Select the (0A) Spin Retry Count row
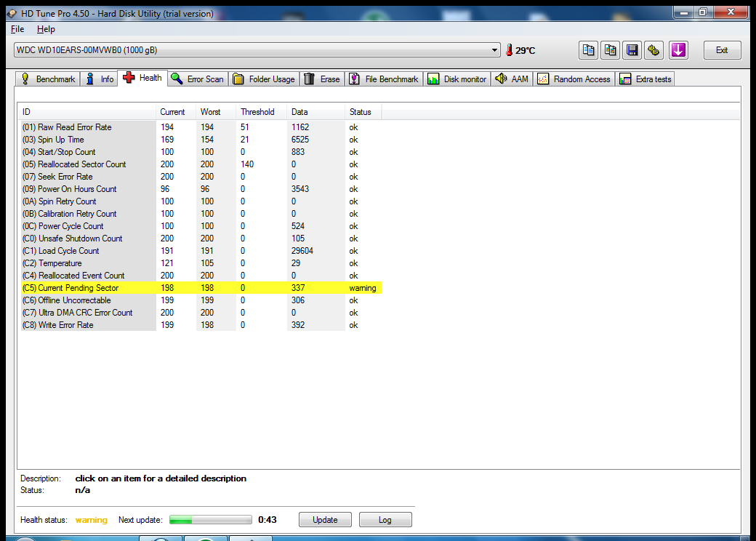The image size is (756, 541). 201,201
